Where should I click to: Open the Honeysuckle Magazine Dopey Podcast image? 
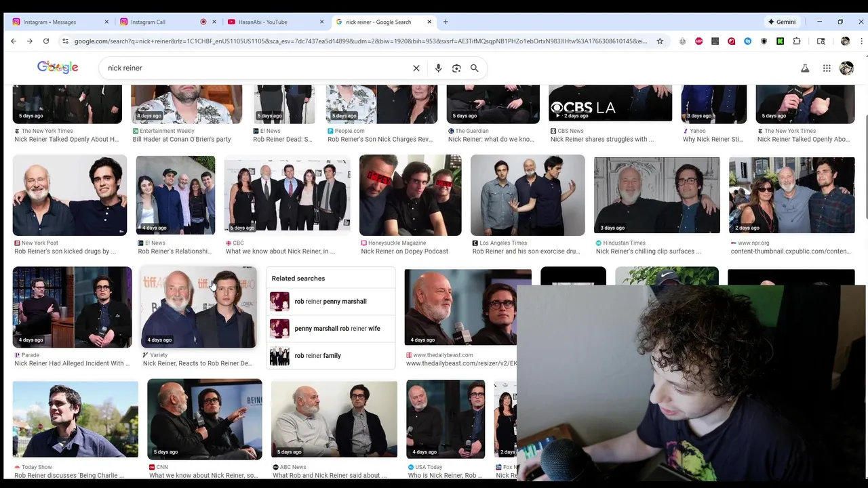pyautogui.click(x=410, y=195)
